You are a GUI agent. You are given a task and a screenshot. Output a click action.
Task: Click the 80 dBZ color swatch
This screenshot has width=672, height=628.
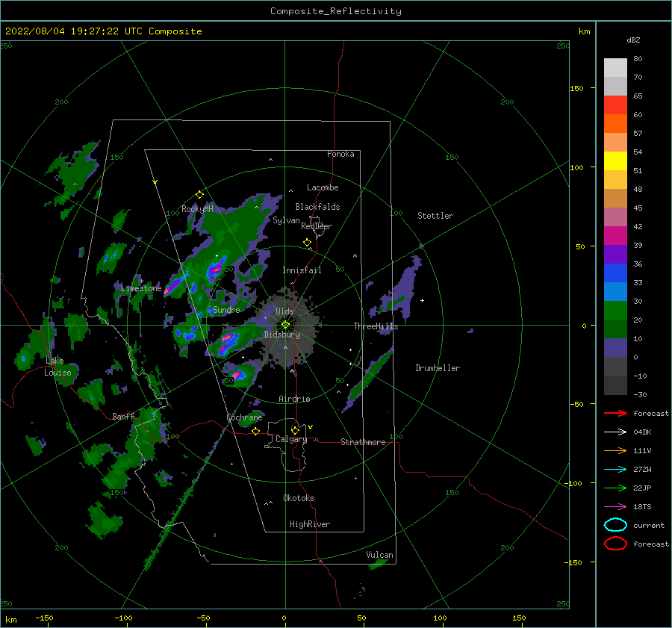[x=615, y=67]
